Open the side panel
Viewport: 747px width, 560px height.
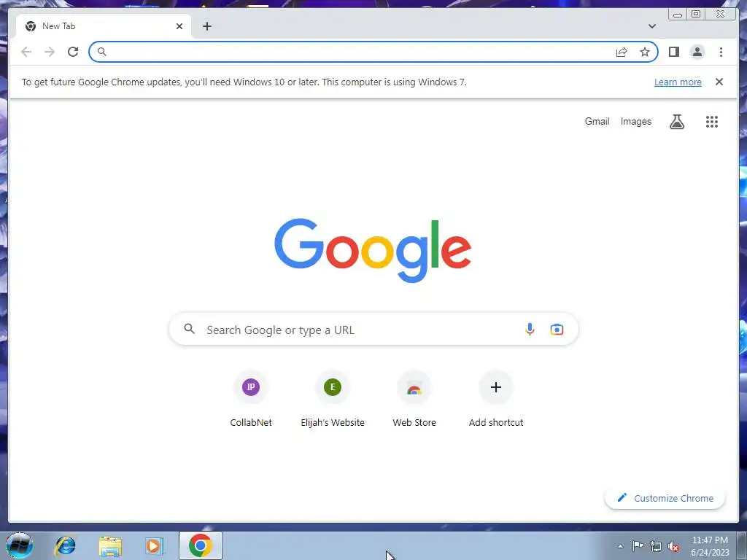click(x=673, y=52)
